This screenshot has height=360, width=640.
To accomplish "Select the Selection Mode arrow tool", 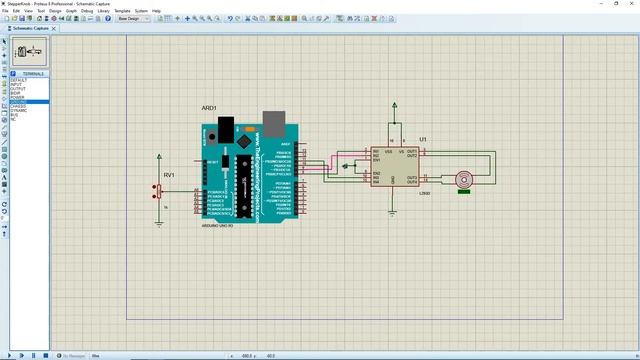I will pos(4,42).
